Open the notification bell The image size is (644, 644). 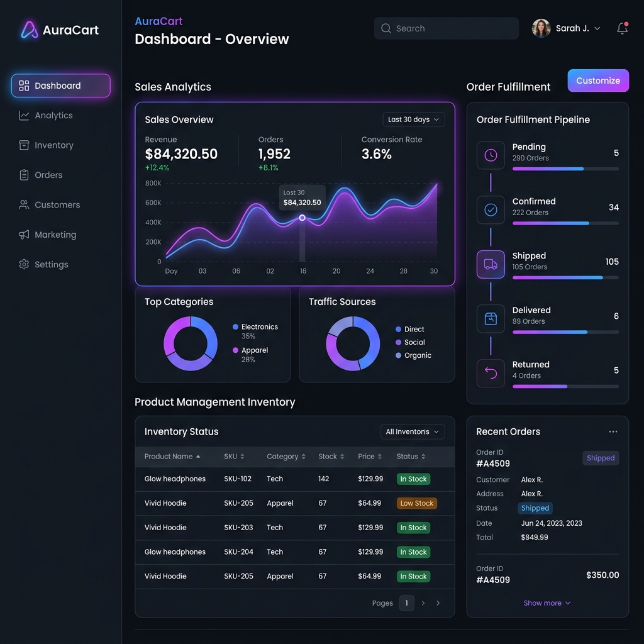[x=622, y=28]
